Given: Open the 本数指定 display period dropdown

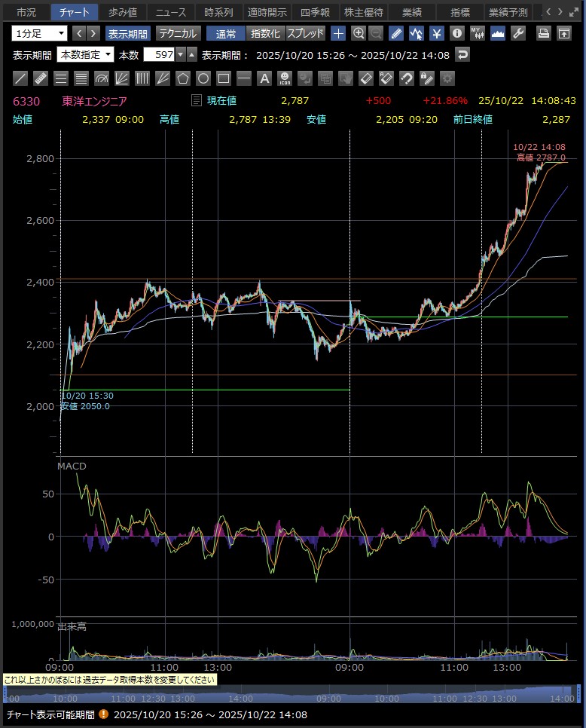Looking at the screenshot, I should (85, 55).
